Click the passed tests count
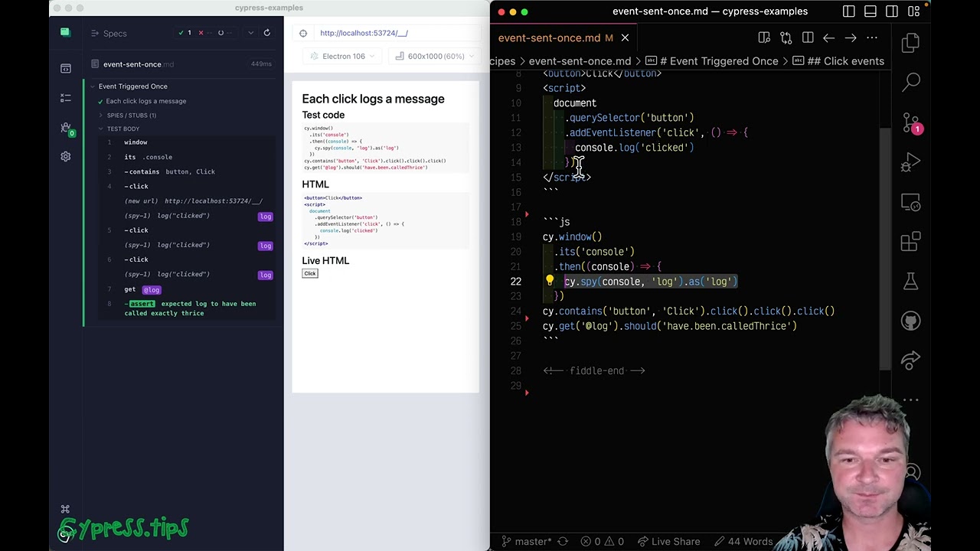The height and width of the screenshot is (551, 980). tap(185, 33)
